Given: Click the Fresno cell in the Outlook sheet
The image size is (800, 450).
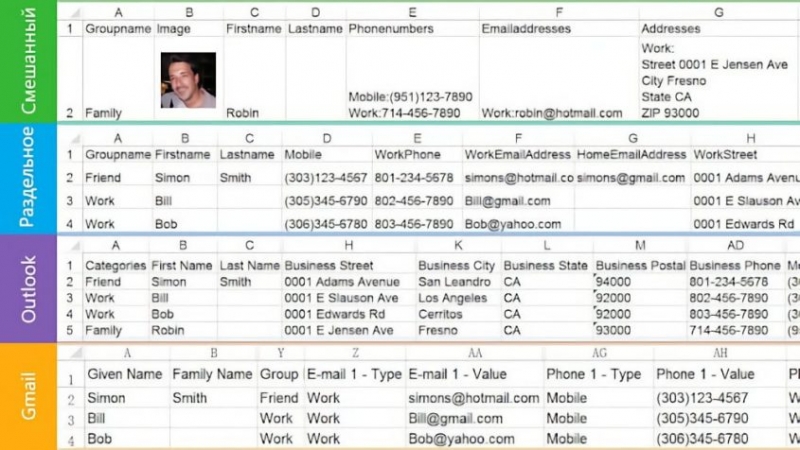Looking at the screenshot, I should 458,331.
